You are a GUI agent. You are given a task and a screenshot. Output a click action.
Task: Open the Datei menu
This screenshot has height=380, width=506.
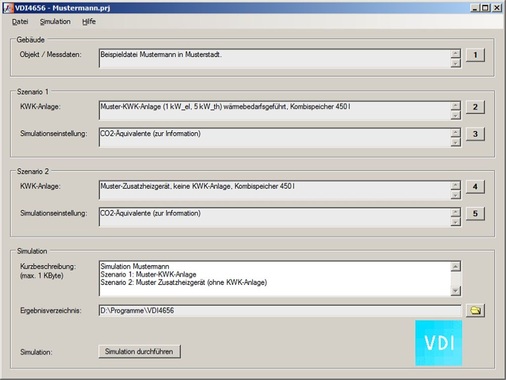[x=20, y=22]
